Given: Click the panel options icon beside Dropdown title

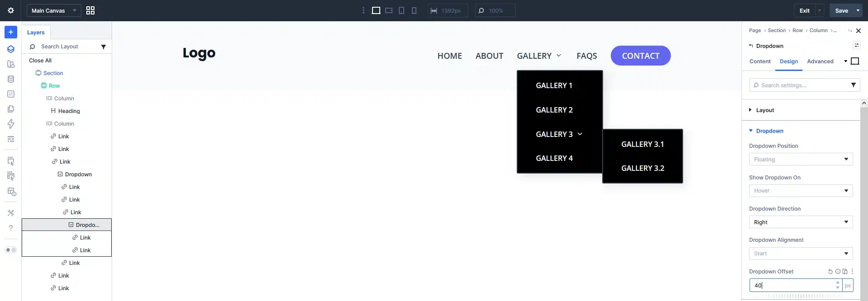Looking at the screenshot, I should pyautogui.click(x=857, y=45).
